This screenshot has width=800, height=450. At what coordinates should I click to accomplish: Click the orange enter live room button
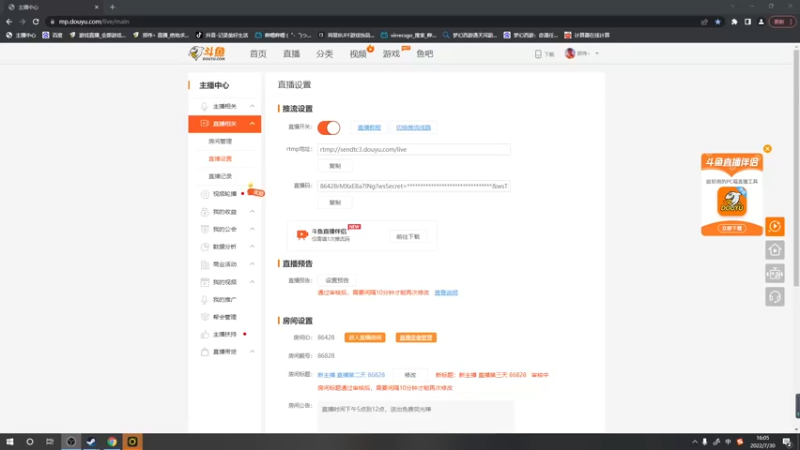(365, 338)
